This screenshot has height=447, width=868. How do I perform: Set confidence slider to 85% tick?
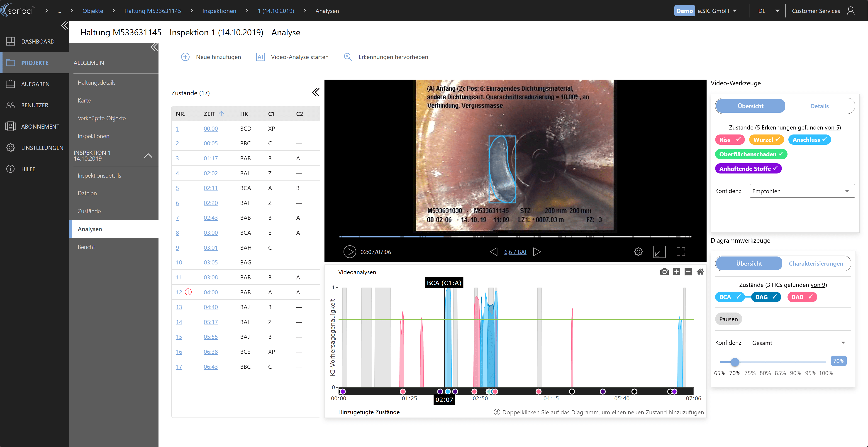780,362
